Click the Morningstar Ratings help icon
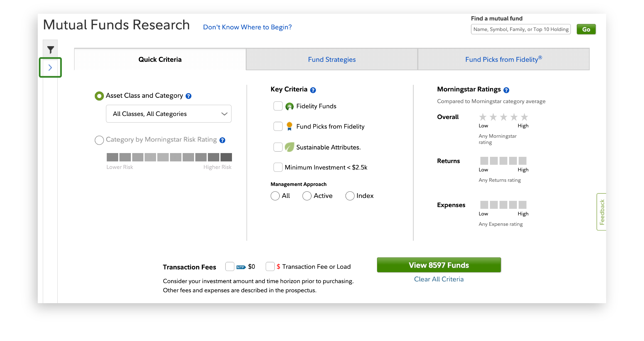The image size is (644, 341). pyautogui.click(x=506, y=90)
